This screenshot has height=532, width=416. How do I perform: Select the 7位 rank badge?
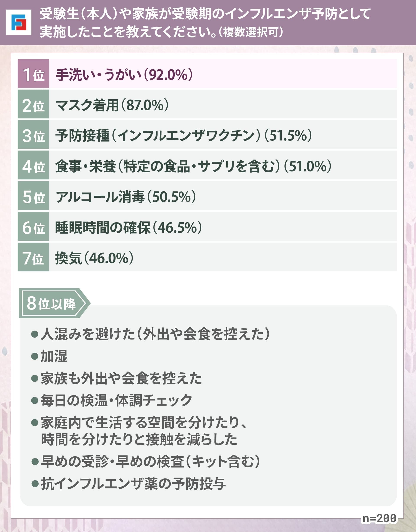(x=33, y=257)
